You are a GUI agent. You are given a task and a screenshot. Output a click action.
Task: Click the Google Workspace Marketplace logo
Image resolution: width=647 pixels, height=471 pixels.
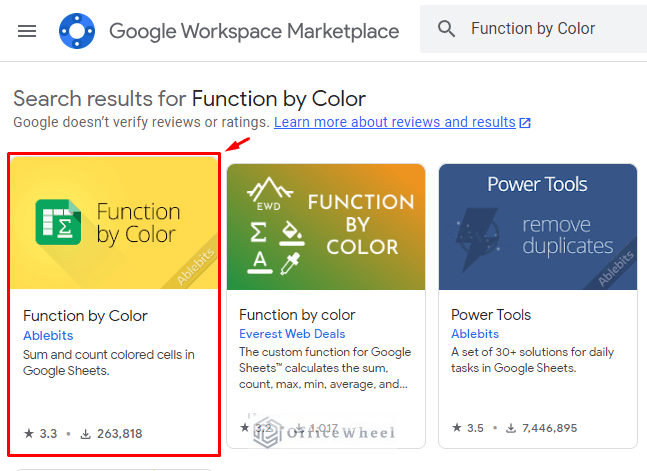[x=77, y=31]
